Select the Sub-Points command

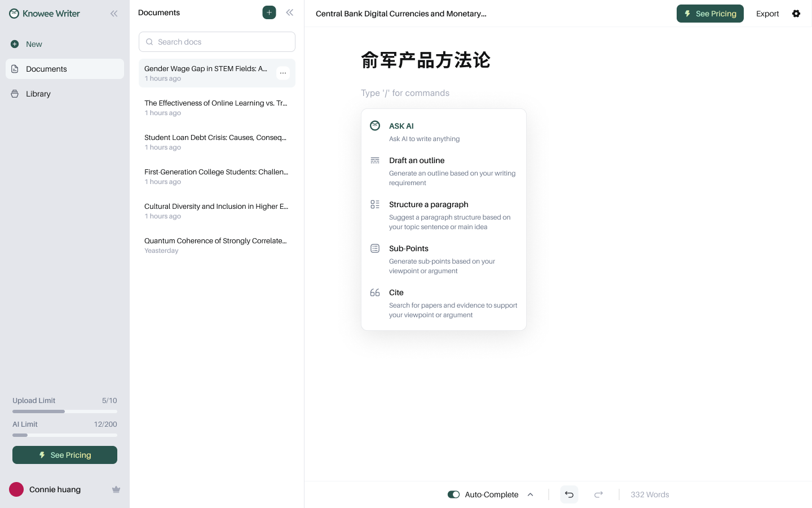(x=444, y=259)
